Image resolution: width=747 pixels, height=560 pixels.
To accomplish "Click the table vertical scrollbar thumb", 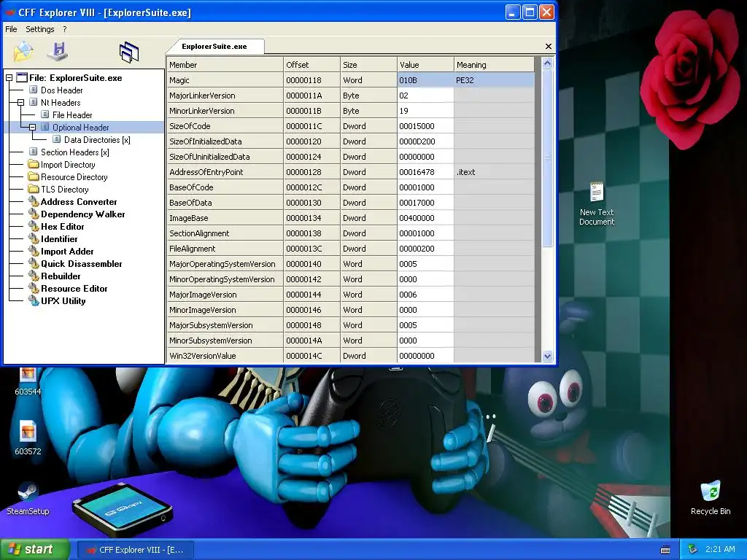I will pos(547,158).
